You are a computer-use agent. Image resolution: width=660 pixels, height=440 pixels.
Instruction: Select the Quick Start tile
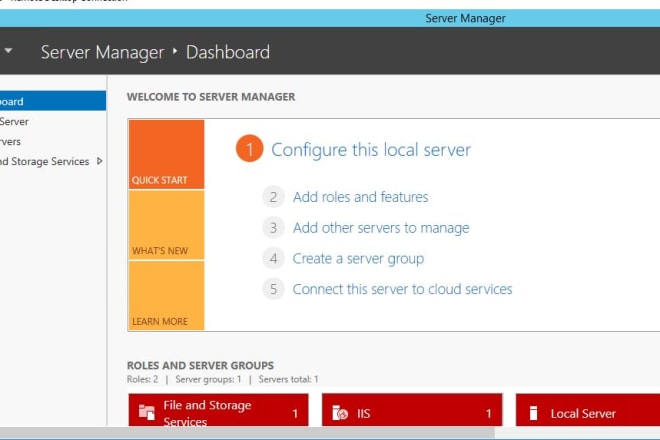click(x=166, y=154)
